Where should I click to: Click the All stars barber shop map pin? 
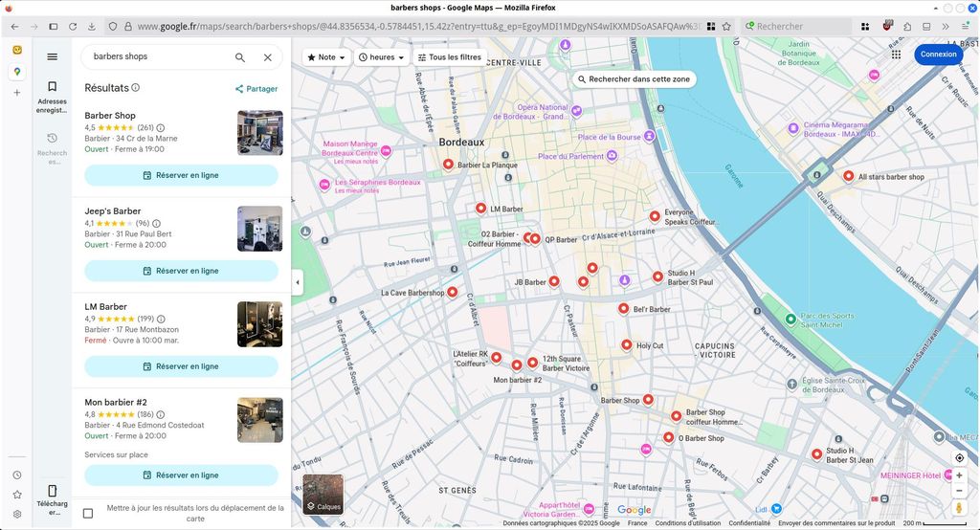(848, 176)
